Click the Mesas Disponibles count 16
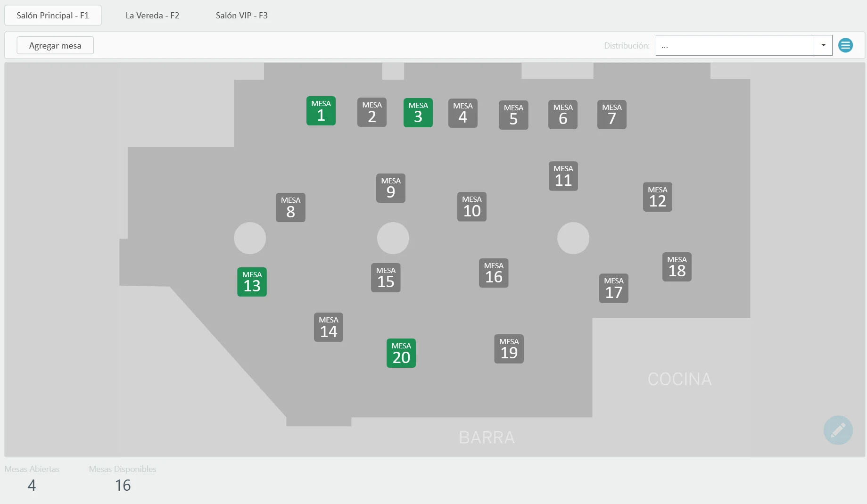 [x=123, y=485]
